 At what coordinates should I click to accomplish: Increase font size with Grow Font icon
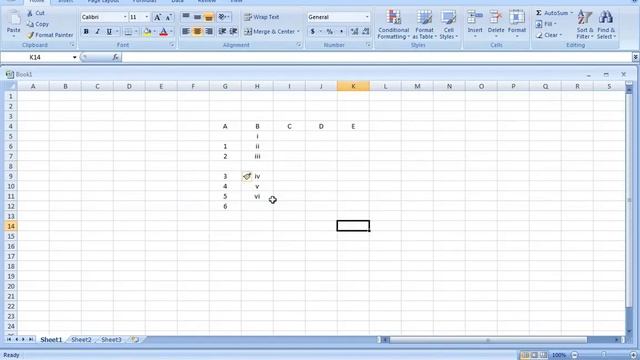157,17
